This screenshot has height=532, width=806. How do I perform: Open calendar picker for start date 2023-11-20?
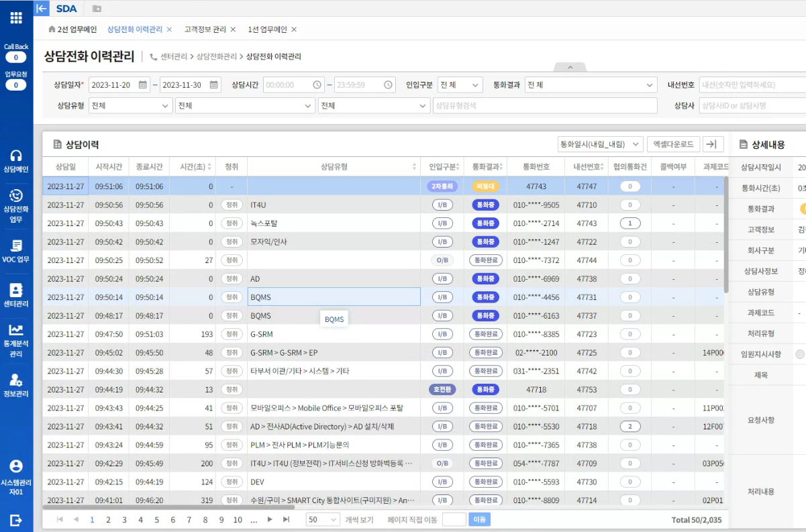[143, 85]
